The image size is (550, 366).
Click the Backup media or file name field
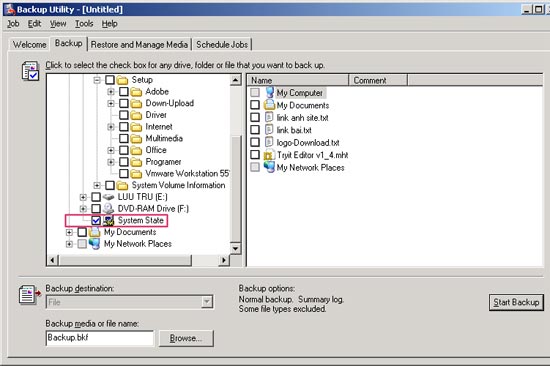(100, 338)
